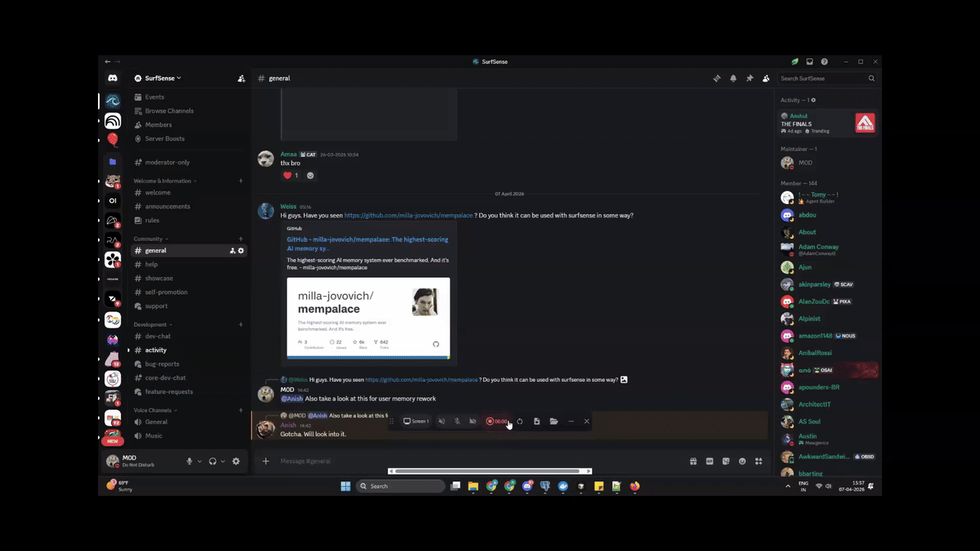Toggle the member list visibility
This screenshot has height=551, width=980.
point(766,78)
